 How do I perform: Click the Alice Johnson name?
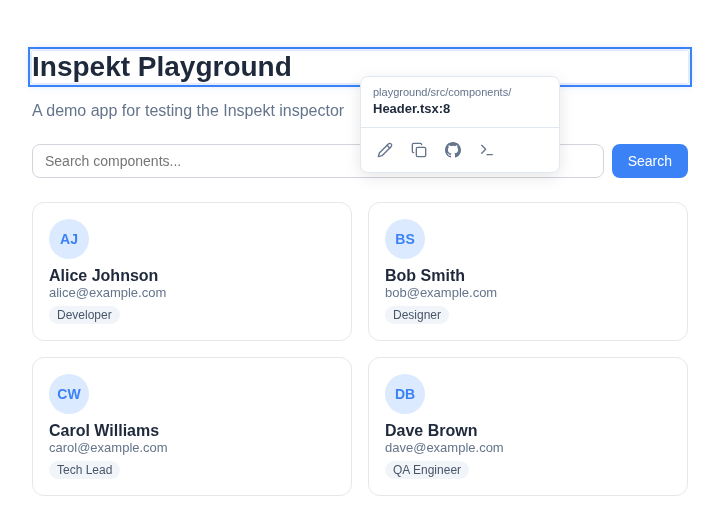click(104, 276)
